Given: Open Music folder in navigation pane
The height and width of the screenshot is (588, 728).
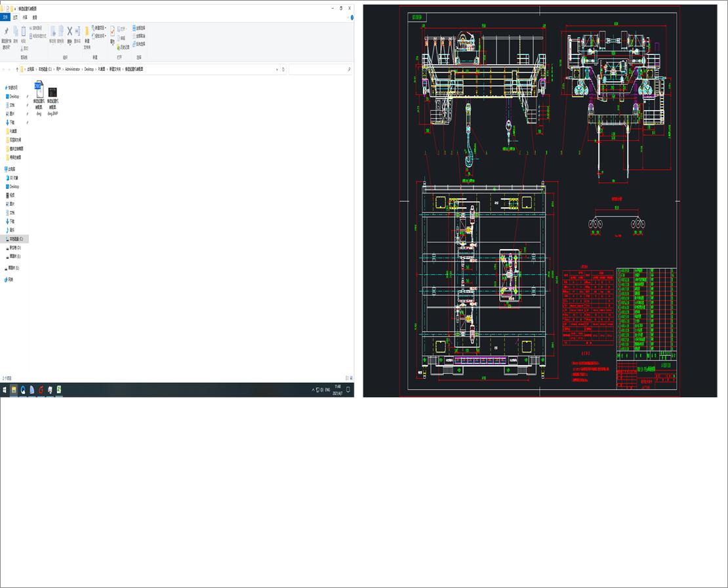Looking at the screenshot, I should coord(10,229).
